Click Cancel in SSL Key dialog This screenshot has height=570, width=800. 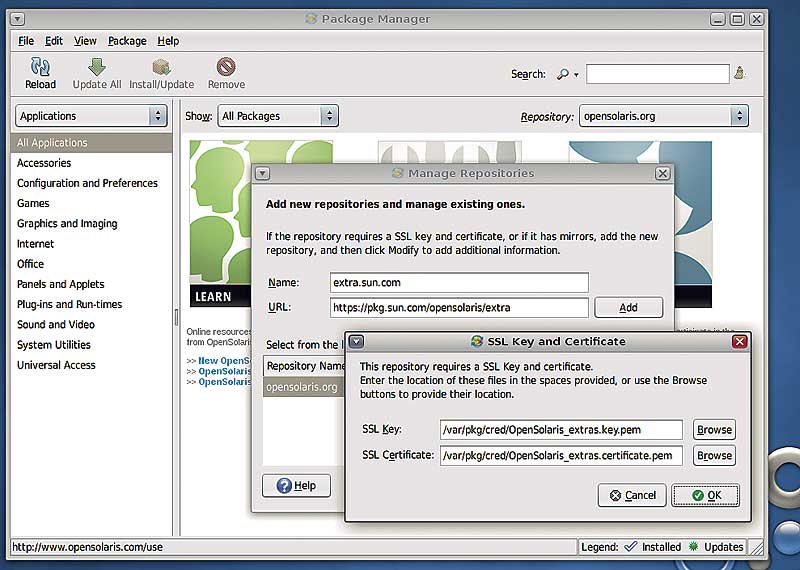(x=632, y=495)
